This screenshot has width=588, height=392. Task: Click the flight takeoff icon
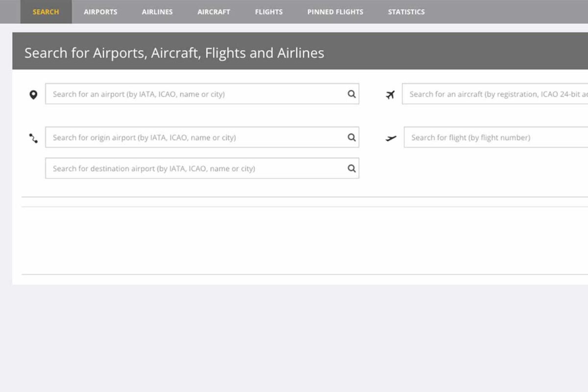tap(391, 138)
